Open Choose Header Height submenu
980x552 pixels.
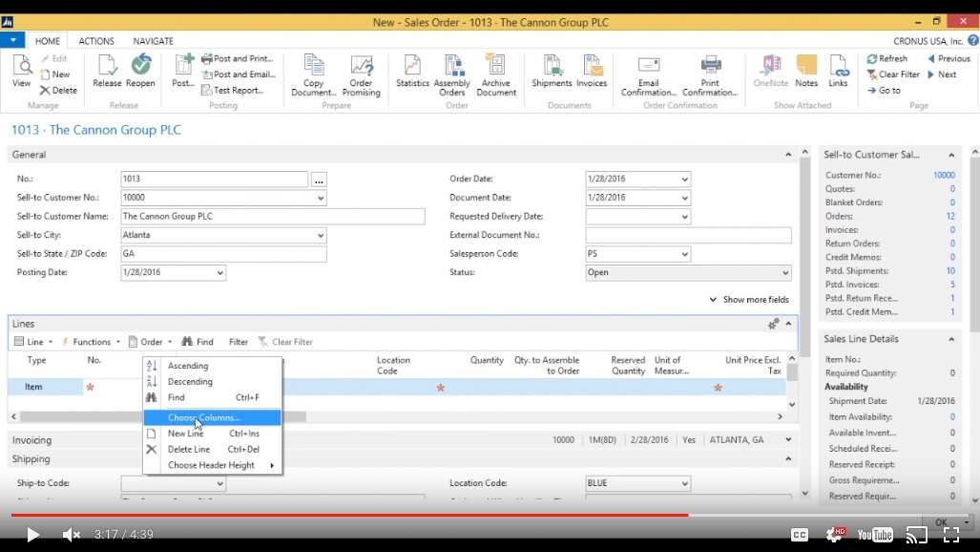(x=212, y=465)
